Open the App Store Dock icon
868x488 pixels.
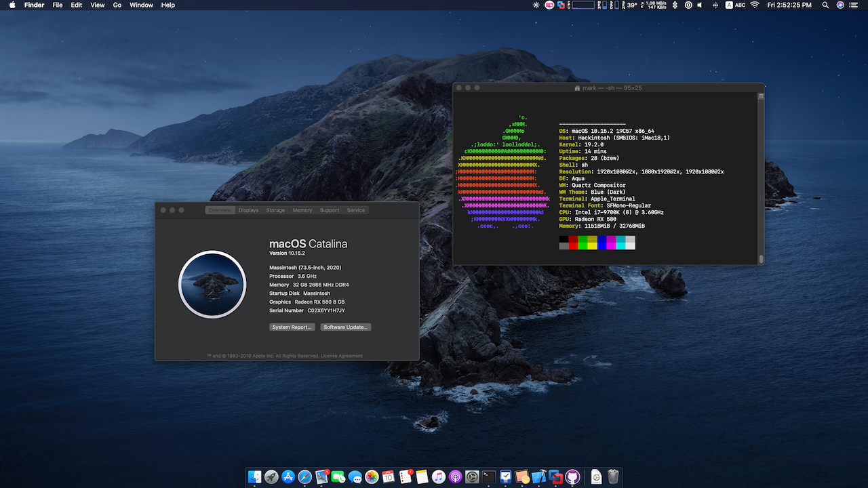pyautogui.click(x=288, y=477)
